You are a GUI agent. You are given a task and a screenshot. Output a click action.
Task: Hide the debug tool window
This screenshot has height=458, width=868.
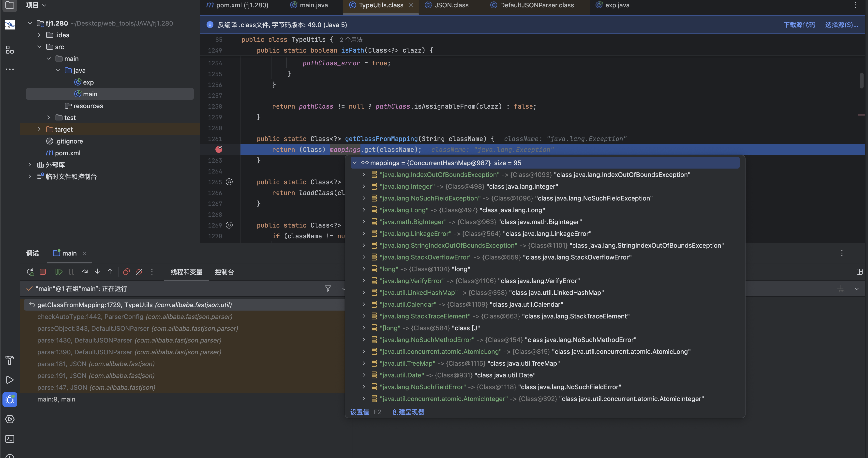(x=855, y=253)
